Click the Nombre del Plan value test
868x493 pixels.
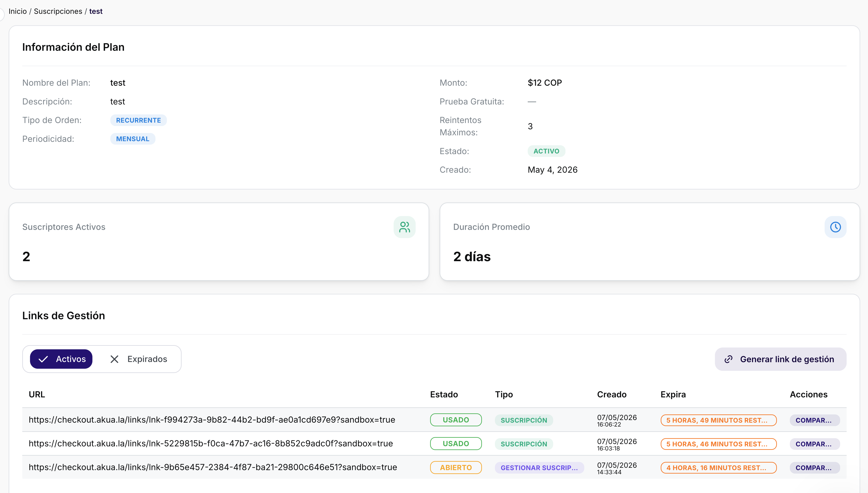click(118, 83)
